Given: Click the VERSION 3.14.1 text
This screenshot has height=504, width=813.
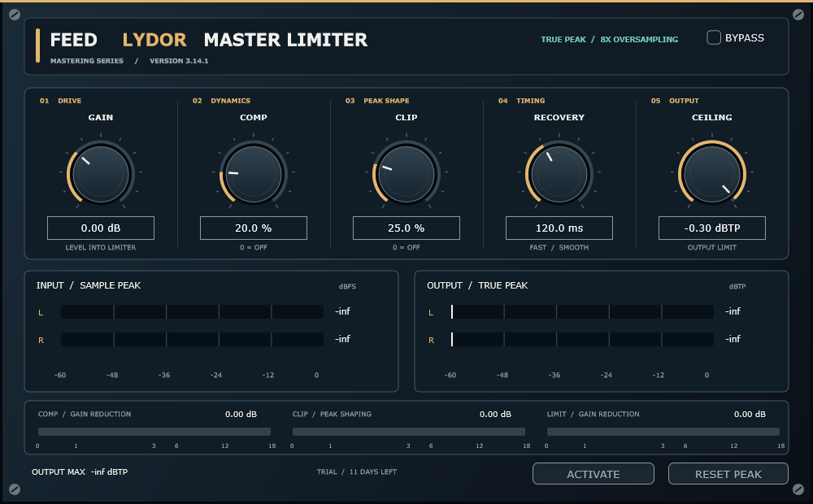Looking at the screenshot, I should tap(179, 61).
